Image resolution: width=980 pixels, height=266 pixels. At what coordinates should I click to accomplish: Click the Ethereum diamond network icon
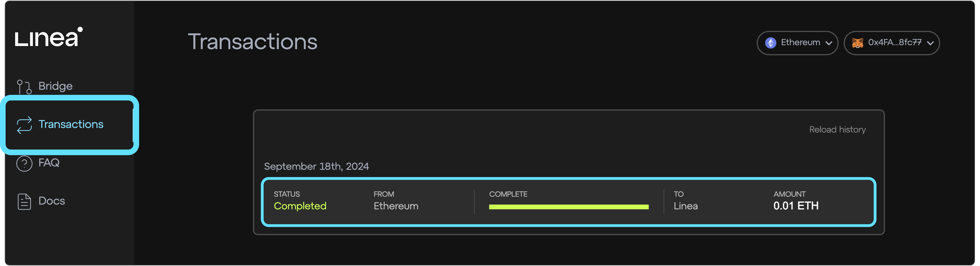[x=771, y=43]
